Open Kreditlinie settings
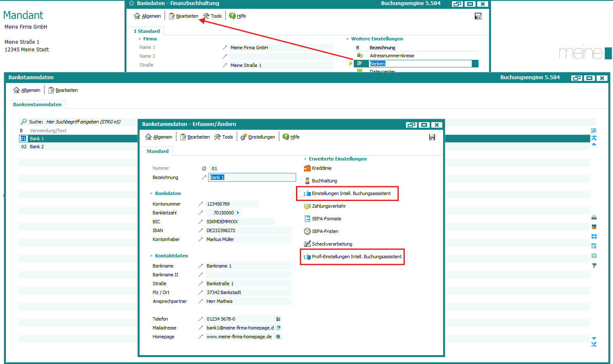613x364 pixels. pos(321,168)
